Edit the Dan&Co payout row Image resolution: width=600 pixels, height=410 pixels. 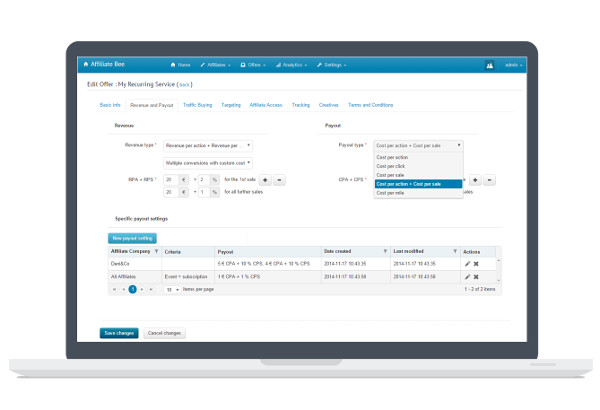(467, 264)
